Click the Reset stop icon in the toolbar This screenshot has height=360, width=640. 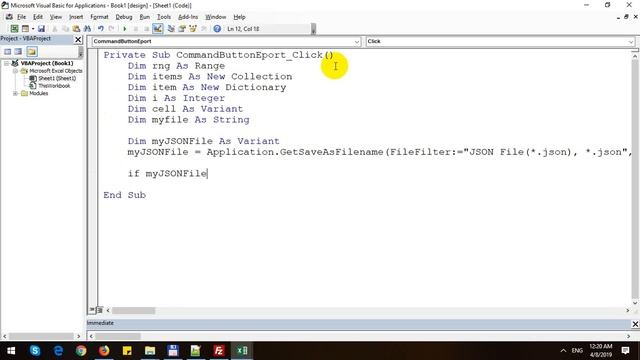pyautogui.click(x=146, y=29)
